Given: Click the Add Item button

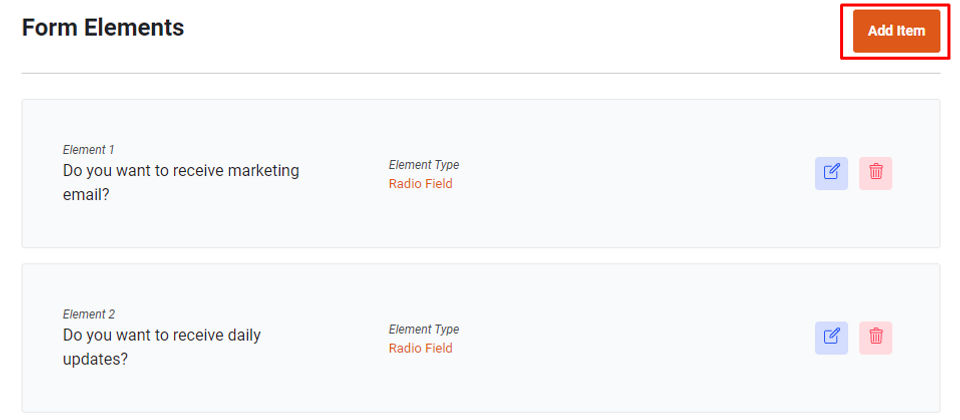Looking at the screenshot, I should point(896,31).
